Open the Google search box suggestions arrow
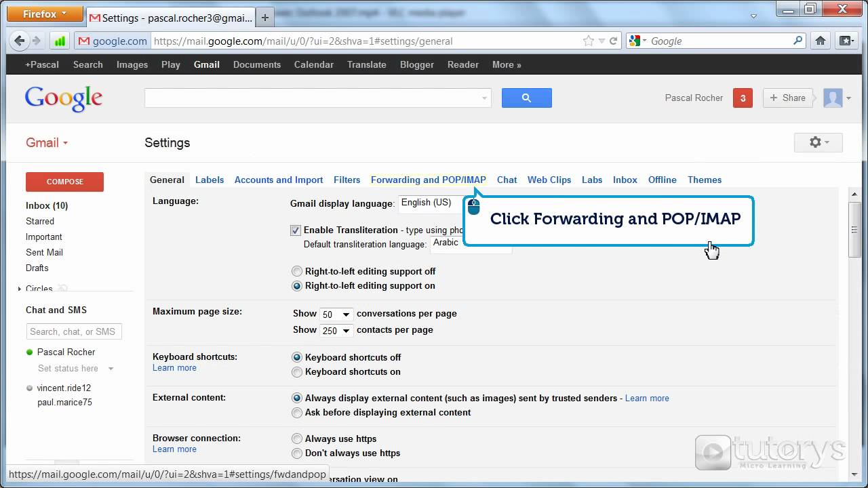 484,98
